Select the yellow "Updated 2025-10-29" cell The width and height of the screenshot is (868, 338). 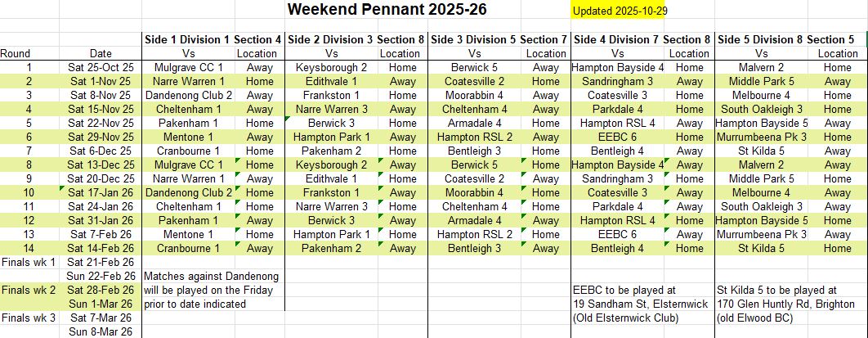(x=621, y=11)
